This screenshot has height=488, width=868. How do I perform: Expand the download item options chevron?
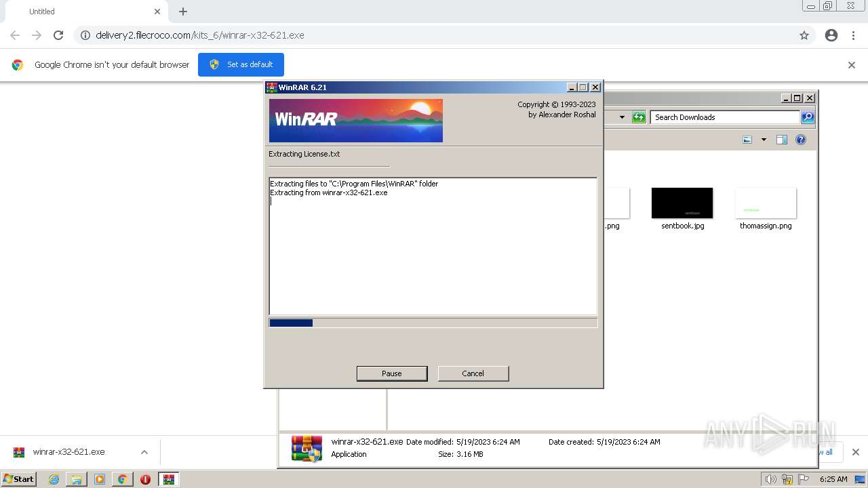click(x=144, y=452)
